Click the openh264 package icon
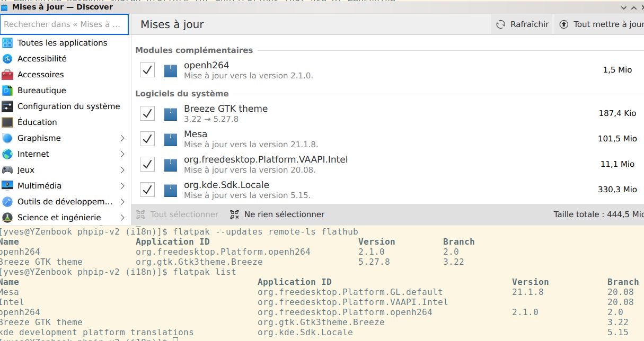 (x=170, y=70)
